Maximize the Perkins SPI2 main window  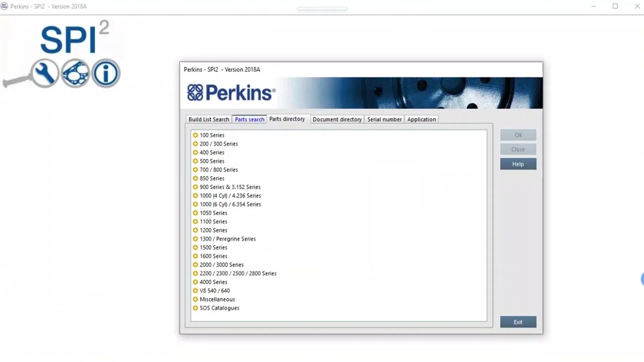point(615,6)
